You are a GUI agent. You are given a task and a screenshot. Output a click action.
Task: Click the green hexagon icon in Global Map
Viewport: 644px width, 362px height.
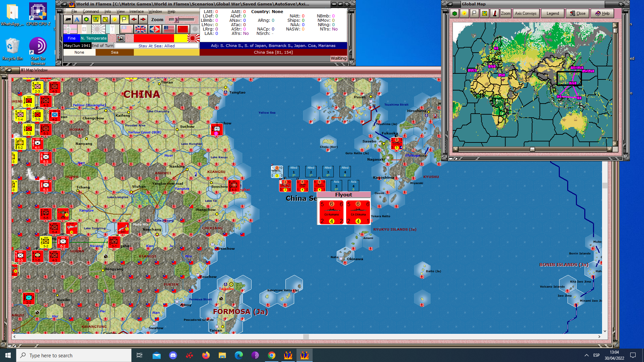pos(454,13)
